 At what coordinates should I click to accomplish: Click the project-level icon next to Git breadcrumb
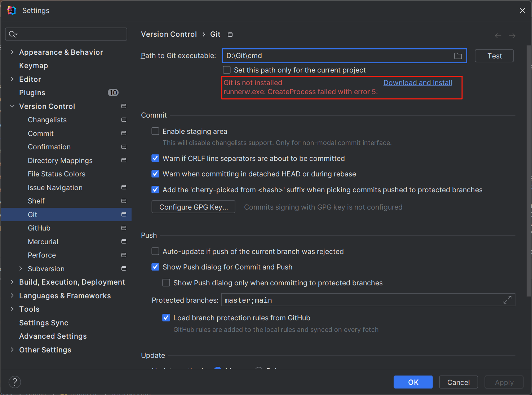point(230,35)
